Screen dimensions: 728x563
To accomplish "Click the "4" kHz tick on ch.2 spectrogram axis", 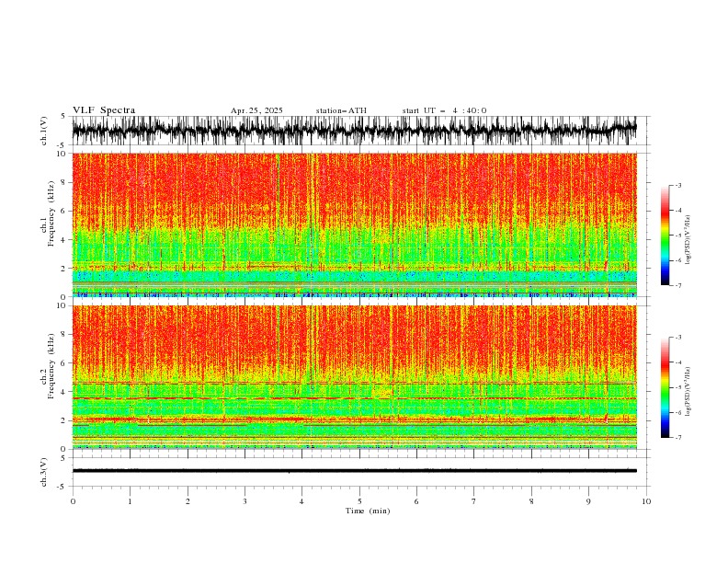I will coord(64,392).
